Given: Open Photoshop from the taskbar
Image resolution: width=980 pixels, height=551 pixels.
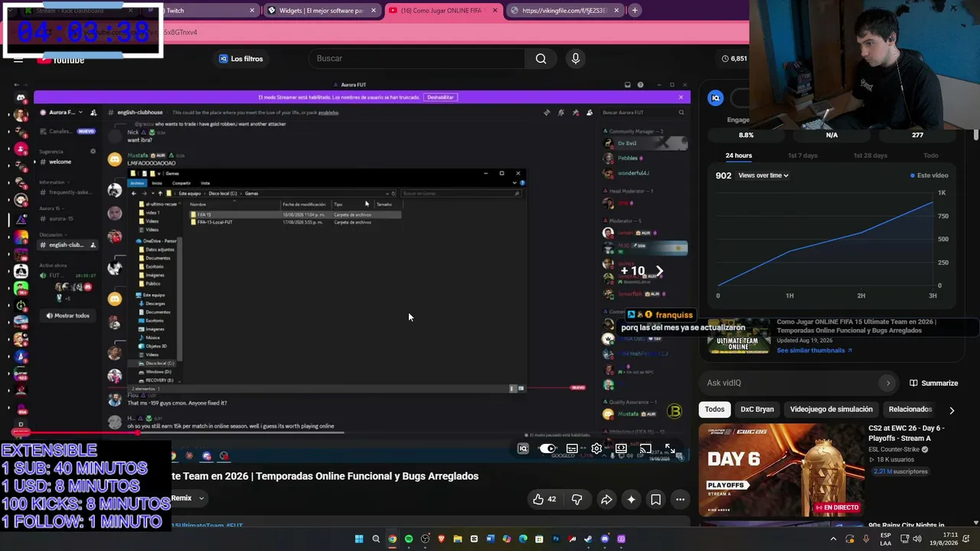Looking at the screenshot, I should pos(556,539).
